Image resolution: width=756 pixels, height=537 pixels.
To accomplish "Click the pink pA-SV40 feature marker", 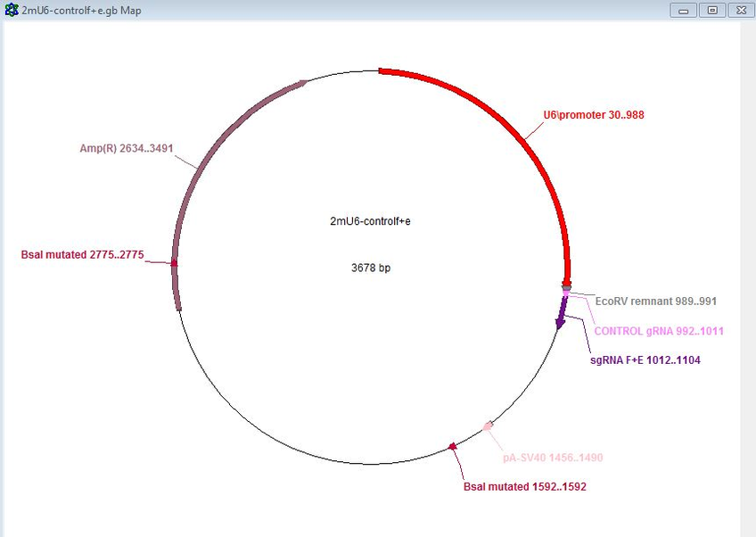I will pos(488,426).
